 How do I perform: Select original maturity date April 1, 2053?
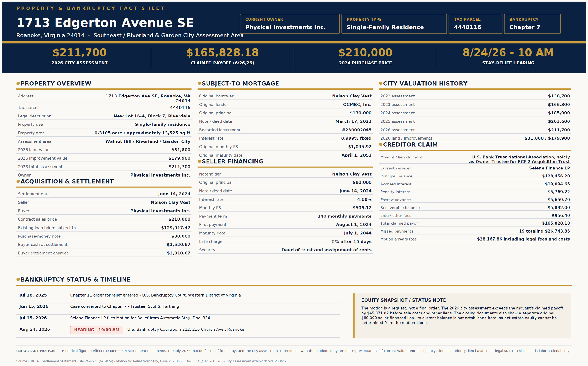pos(356,155)
